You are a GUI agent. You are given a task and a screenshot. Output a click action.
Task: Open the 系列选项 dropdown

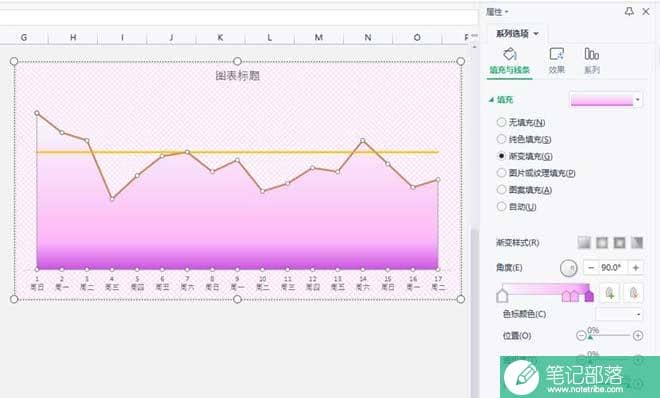[x=517, y=34]
